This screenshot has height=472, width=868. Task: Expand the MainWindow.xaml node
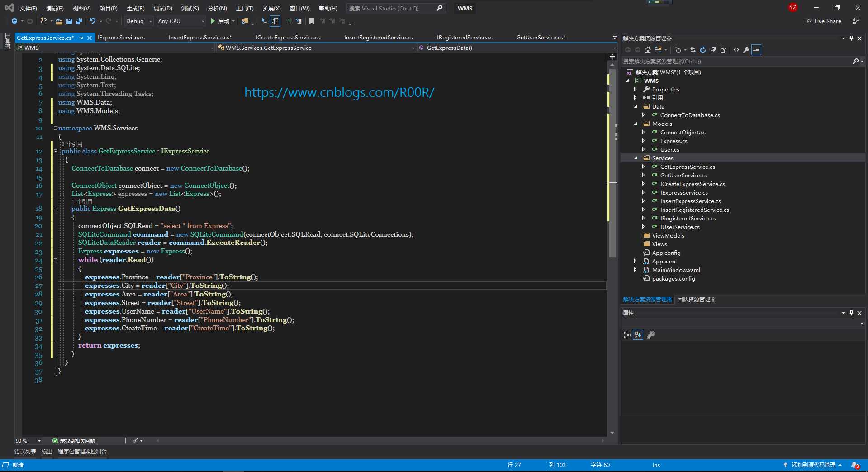636,270
